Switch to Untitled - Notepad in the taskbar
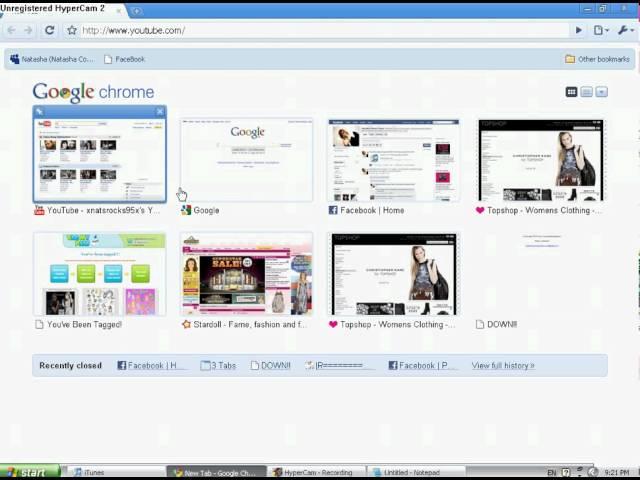Viewport: 640px width, 480px height. 416,473
